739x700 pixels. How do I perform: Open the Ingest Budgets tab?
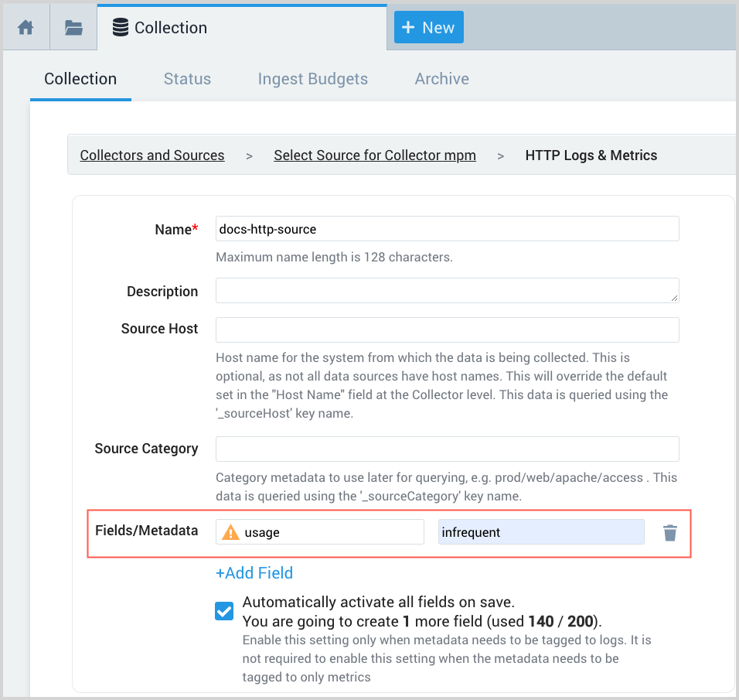312,79
